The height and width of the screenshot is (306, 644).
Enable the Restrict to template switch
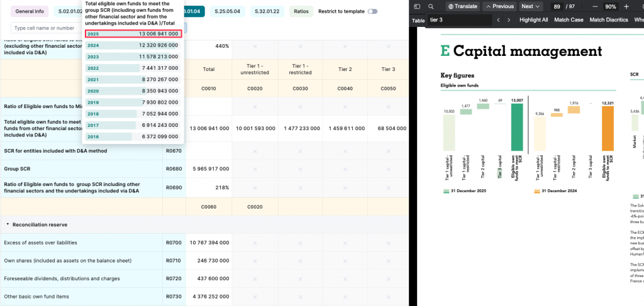373,11
